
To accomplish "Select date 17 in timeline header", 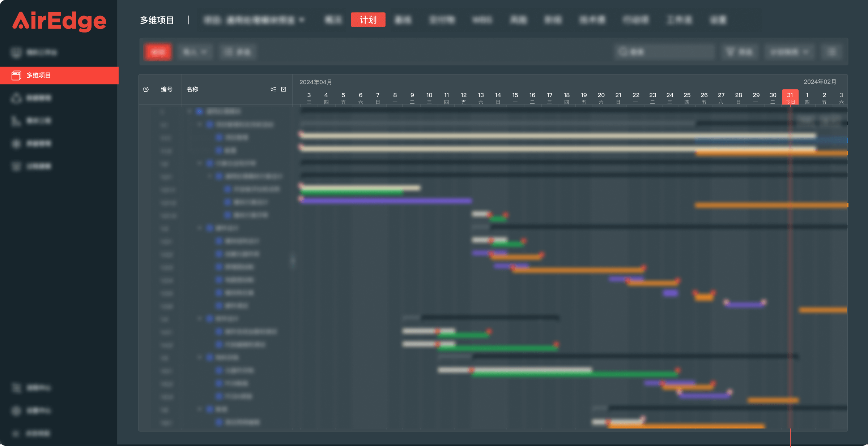I will [549, 98].
